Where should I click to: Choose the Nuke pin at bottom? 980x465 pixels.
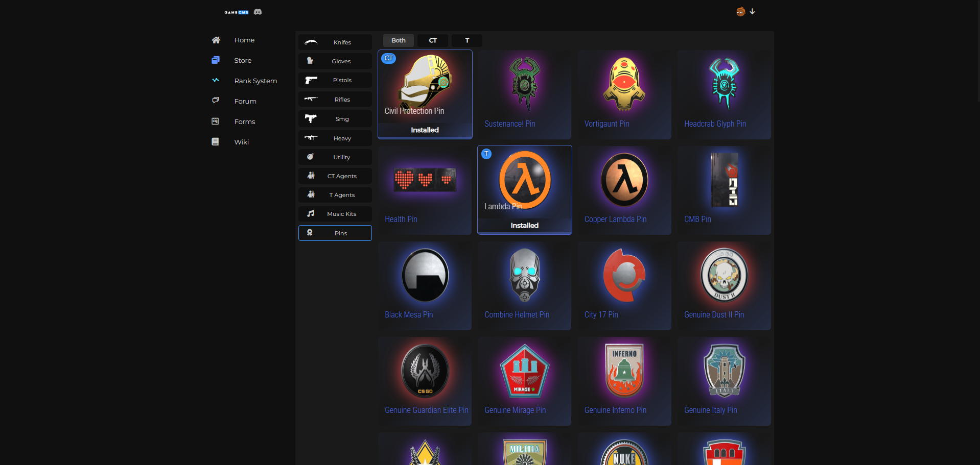tap(624, 449)
